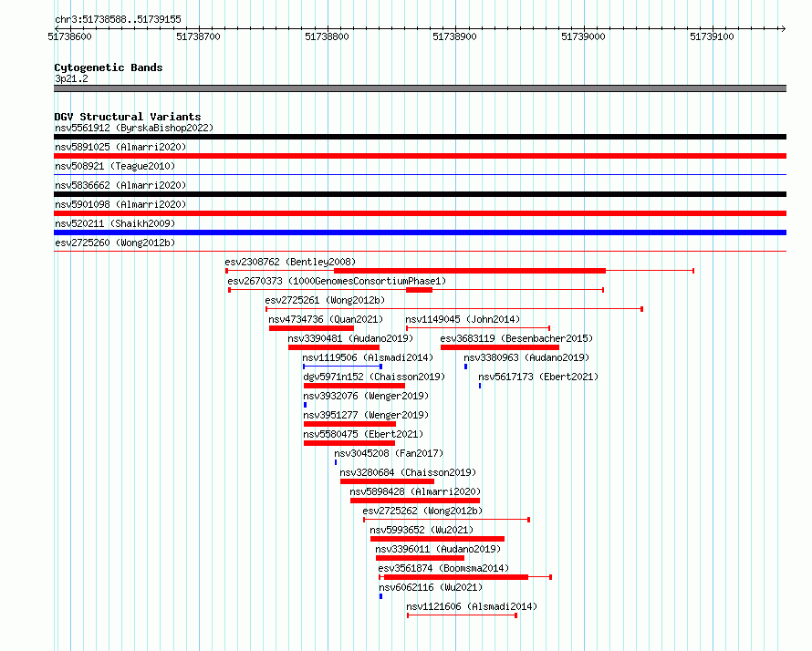Click nsv1119506 (Alsmadi2014) label
812x651 pixels.
pos(368,357)
